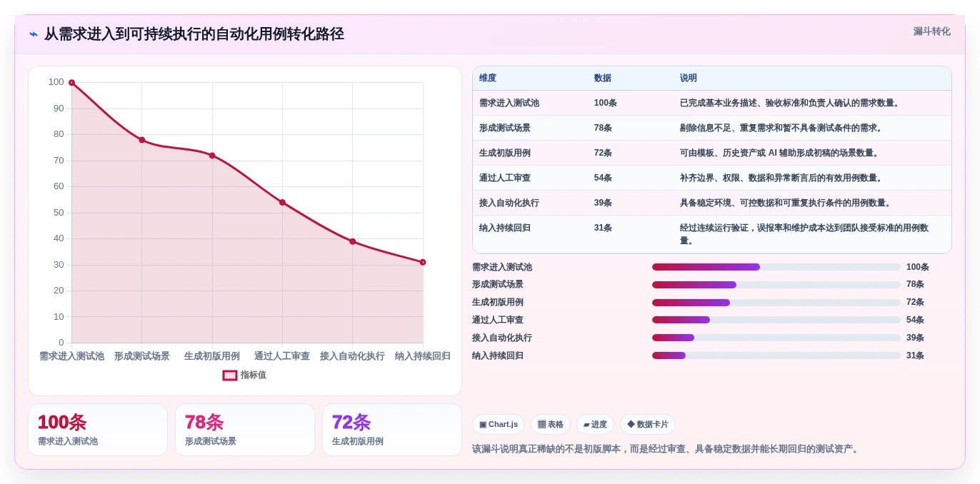980x484 pixels.
Task: Click table cell 通过人工审查
Action: click(505, 178)
